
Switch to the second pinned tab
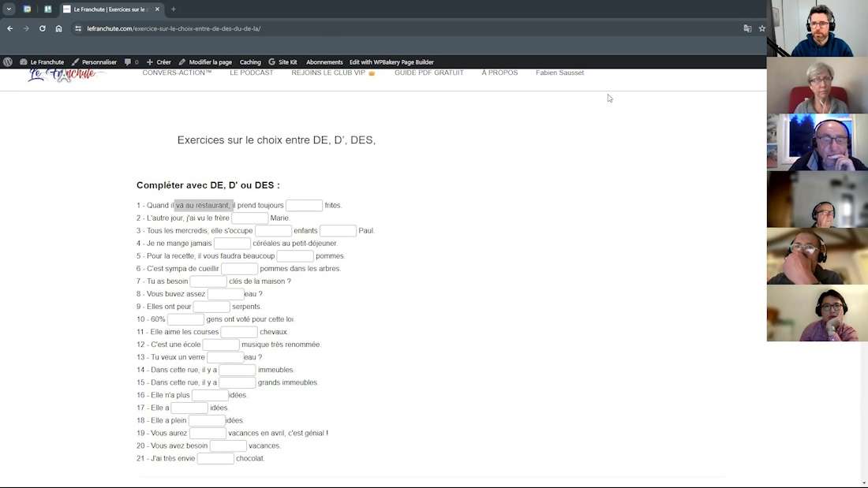(x=47, y=9)
